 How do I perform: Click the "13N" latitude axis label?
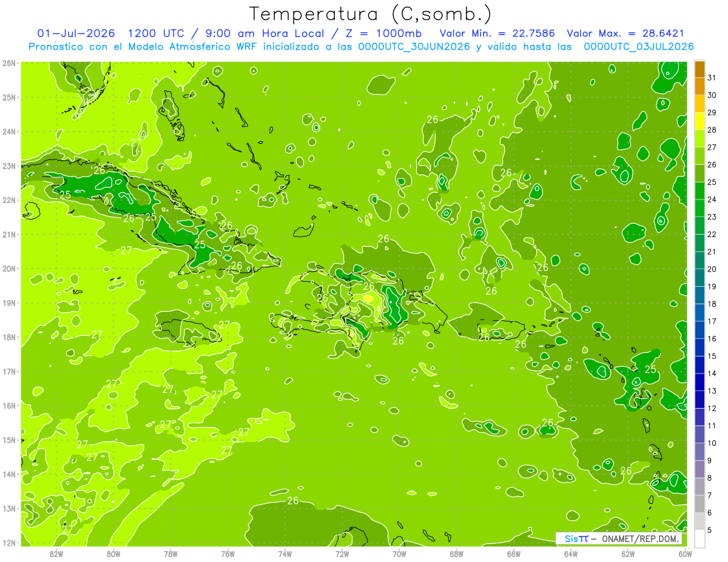(x=8, y=508)
